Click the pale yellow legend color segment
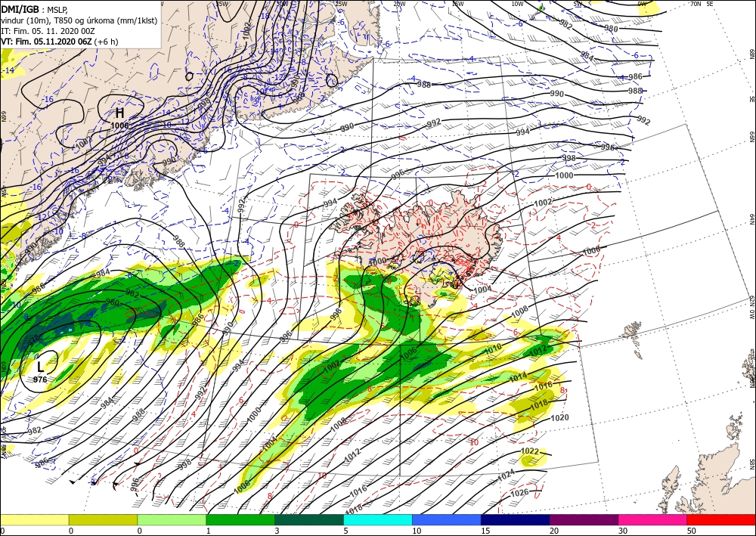Viewport: 756px width, 536px height. tap(34, 519)
